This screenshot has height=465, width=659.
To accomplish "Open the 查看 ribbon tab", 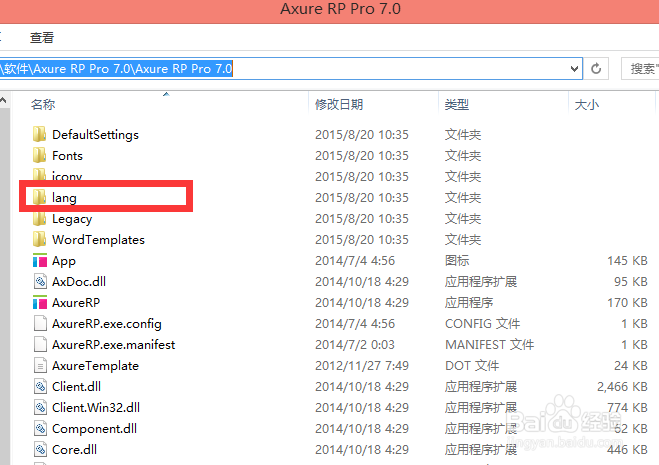I will coord(42,37).
